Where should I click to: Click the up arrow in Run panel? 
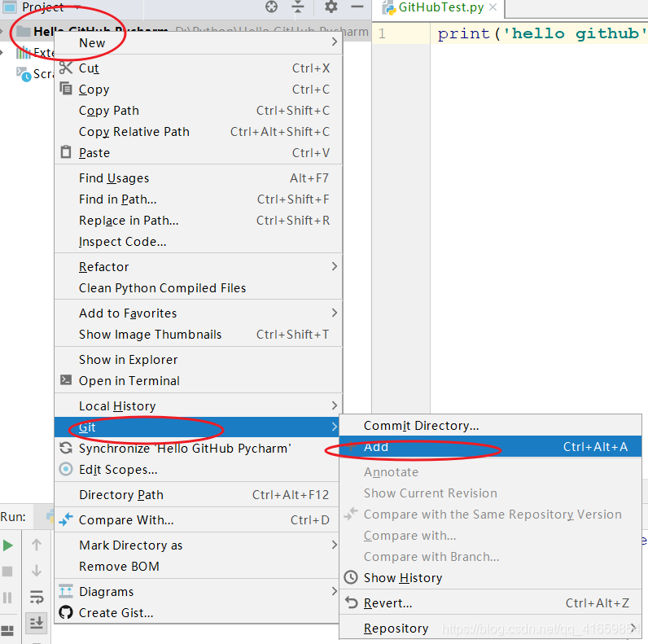click(x=37, y=545)
